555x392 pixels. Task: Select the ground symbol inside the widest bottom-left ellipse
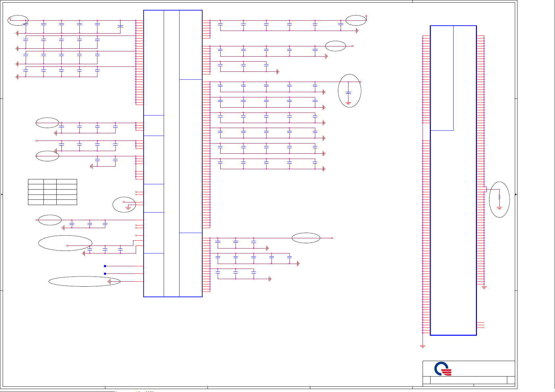(109, 281)
